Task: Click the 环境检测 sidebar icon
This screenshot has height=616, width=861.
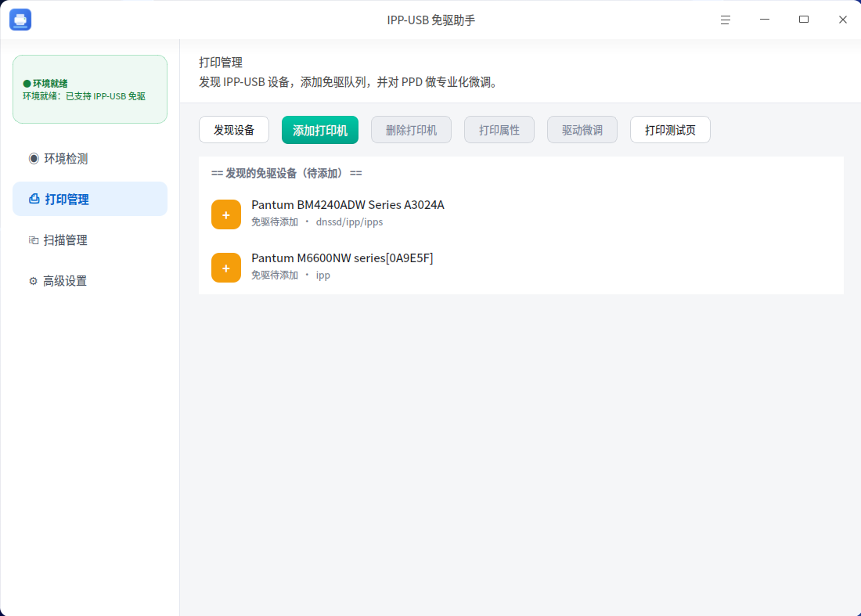Action: click(34, 159)
